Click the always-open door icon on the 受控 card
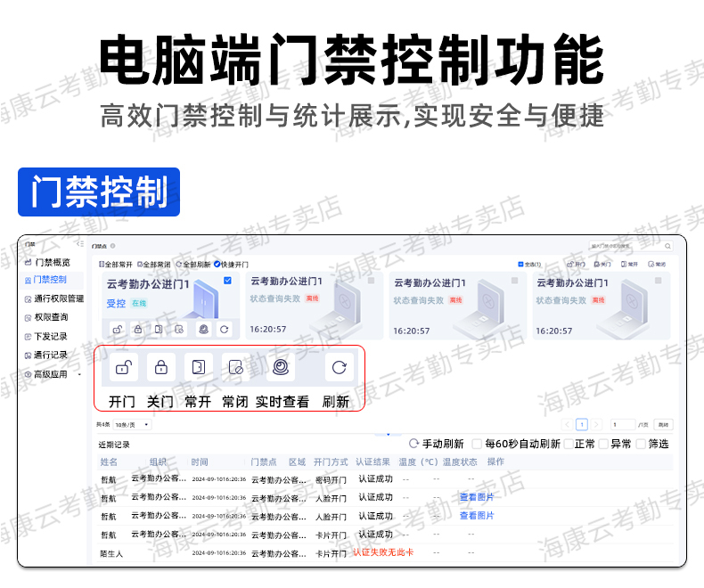 coord(159,330)
